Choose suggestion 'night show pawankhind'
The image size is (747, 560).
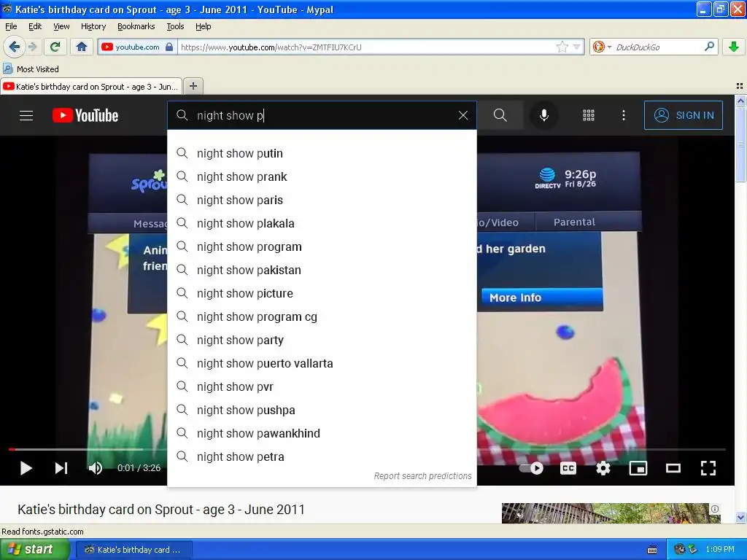322,433
